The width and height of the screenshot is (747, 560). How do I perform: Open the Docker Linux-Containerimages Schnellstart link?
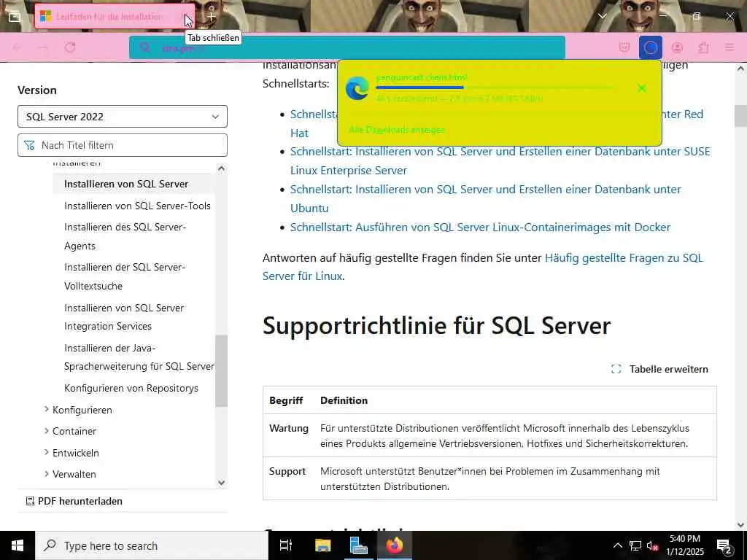tap(480, 227)
